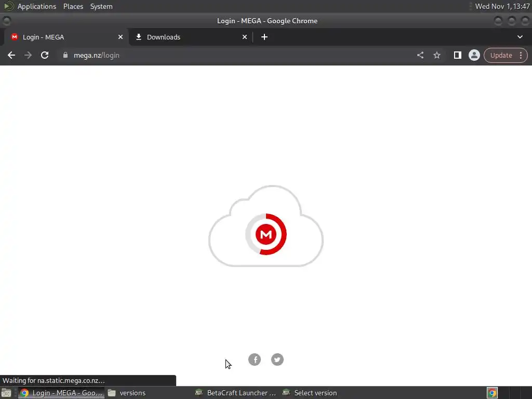Open the System menu
The height and width of the screenshot is (399, 532).
tap(101, 6)
